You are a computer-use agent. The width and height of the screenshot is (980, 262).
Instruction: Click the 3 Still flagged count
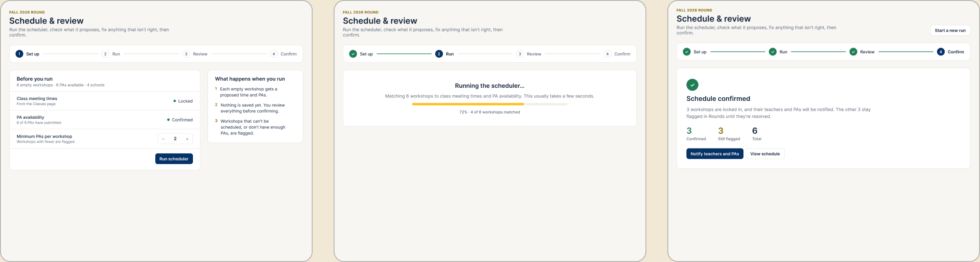[729, 134]
